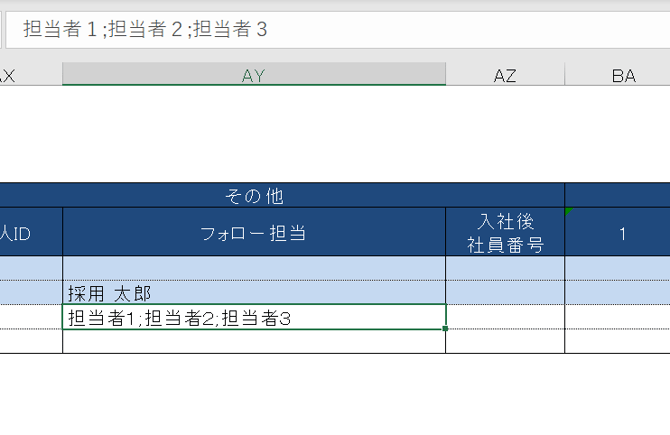Select column AY by its header
The height and width of the screenshot is (435, 670).
pyautogui.click(x=254, y=75)
